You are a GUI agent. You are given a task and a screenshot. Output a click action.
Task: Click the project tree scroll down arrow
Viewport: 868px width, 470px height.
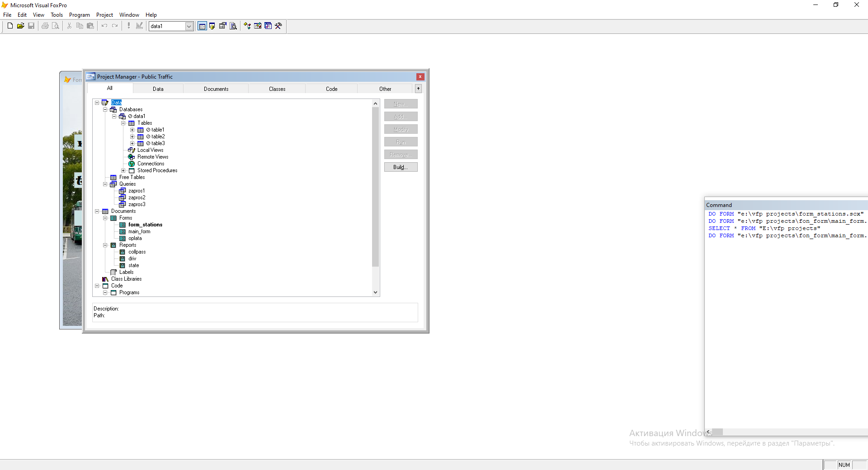pos(375,292)
